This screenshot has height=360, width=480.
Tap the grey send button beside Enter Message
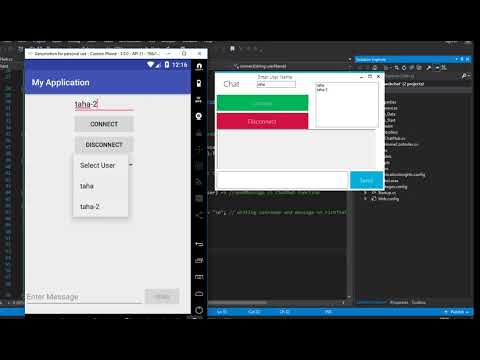[x=162, y=296]
